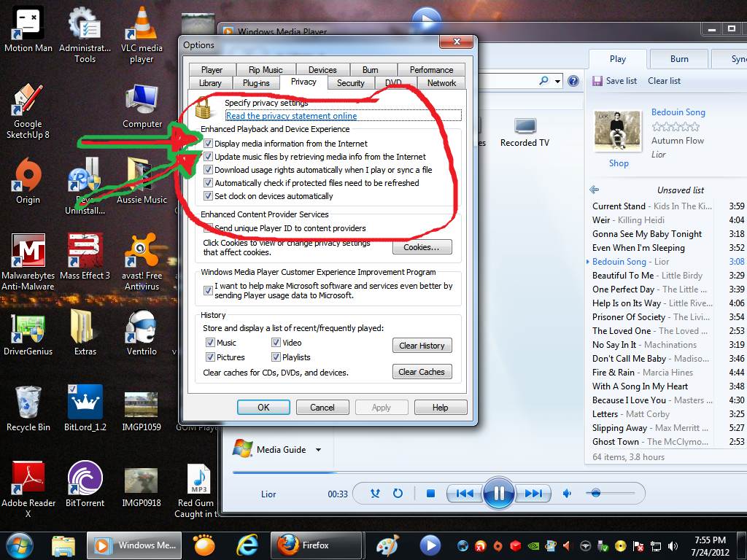Toggle repeat mode in player controls
The image size is (747, 560).
398,494
